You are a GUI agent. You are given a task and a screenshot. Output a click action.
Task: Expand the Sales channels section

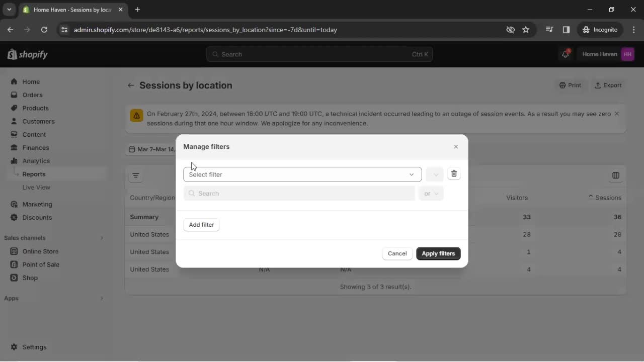click(102, 238)
